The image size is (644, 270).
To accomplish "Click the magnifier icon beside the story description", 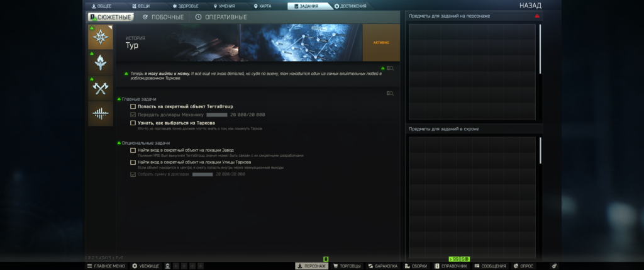I will (390, 67).
